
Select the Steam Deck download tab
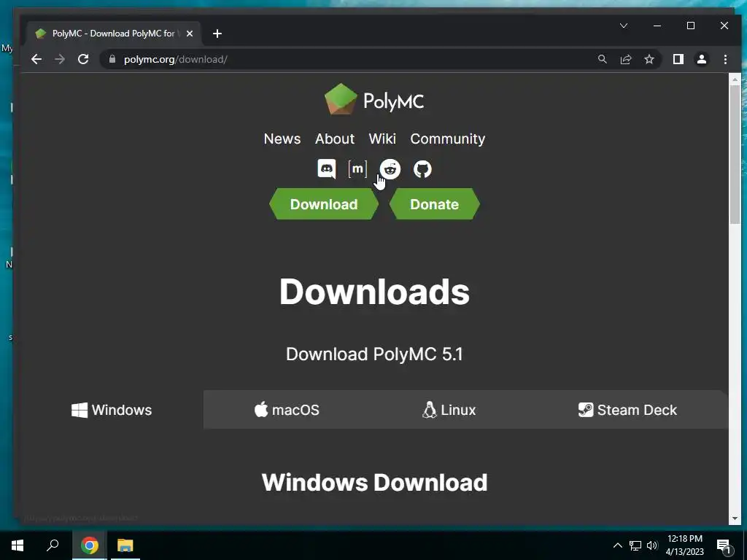(628, 410)
